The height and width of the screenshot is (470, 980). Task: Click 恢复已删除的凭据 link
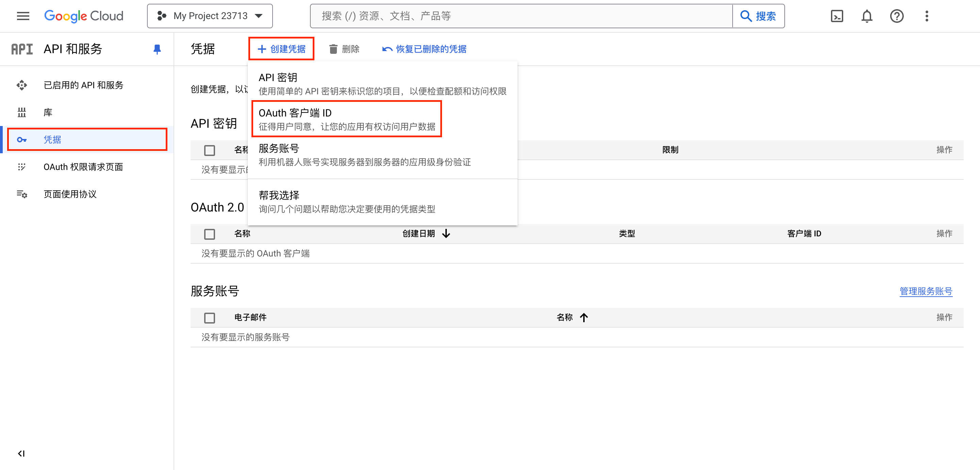coord(424,49)
